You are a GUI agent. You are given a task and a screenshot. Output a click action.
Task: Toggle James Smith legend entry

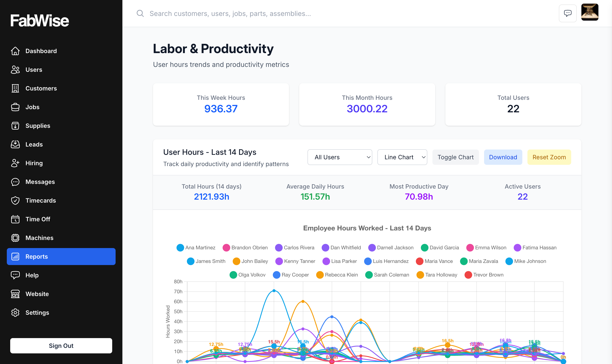(206, 261)
